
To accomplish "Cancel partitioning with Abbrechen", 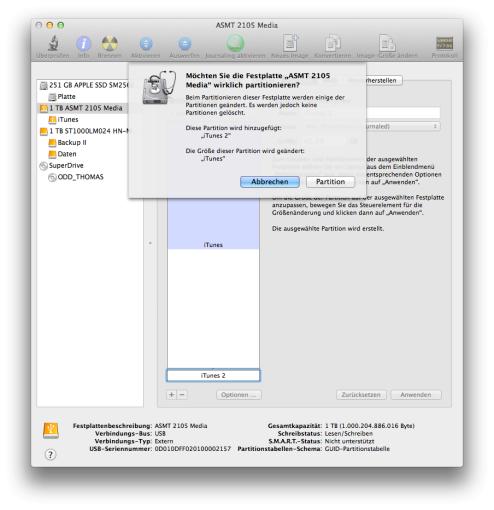I will (x=270, y=182).
